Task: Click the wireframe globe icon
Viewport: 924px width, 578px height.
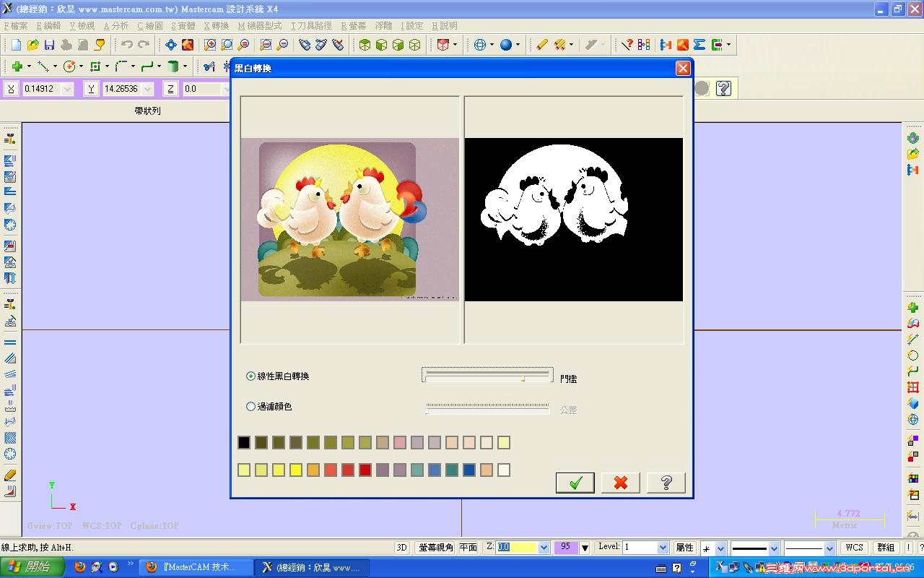Action: (x=480, y=45)
